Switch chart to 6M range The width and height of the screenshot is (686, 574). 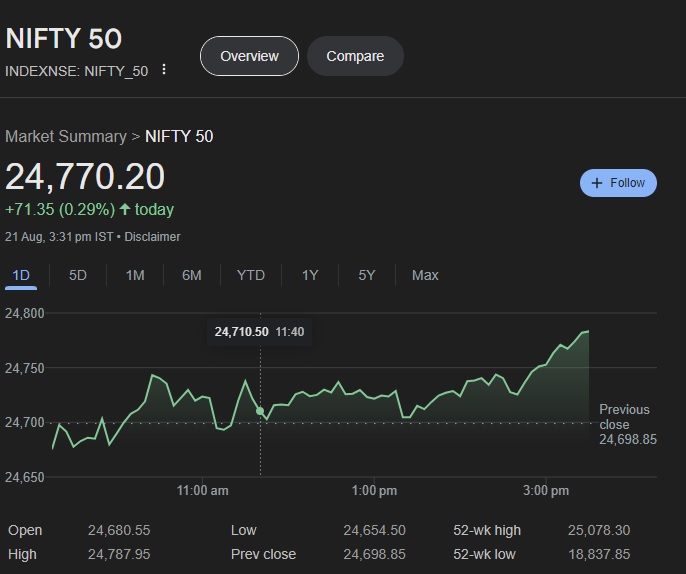tap(192, 275)
